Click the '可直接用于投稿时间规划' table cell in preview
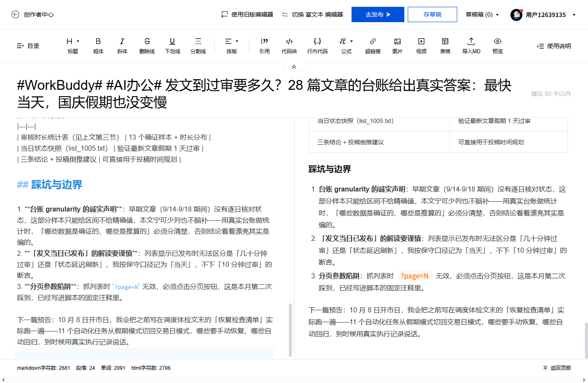The height and width of the screenshot is (383, 588). click(x=509, y=142)
